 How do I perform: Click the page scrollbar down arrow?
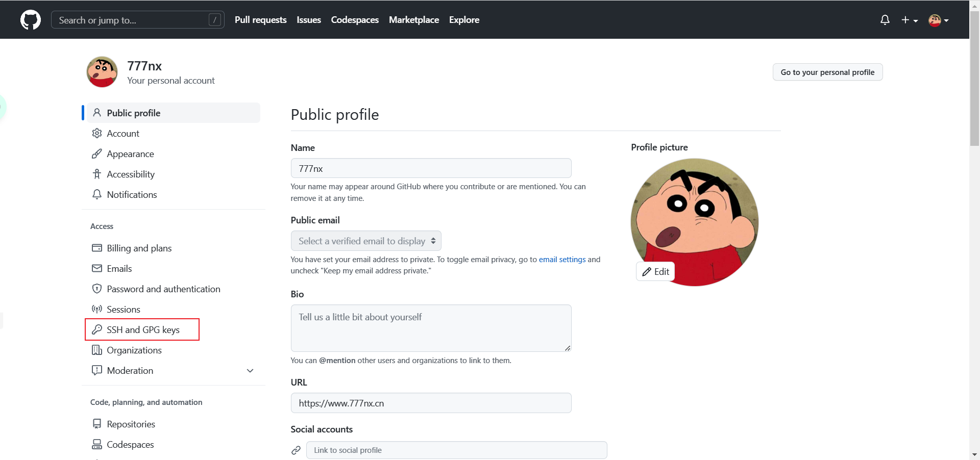click(x=974, y=454)
